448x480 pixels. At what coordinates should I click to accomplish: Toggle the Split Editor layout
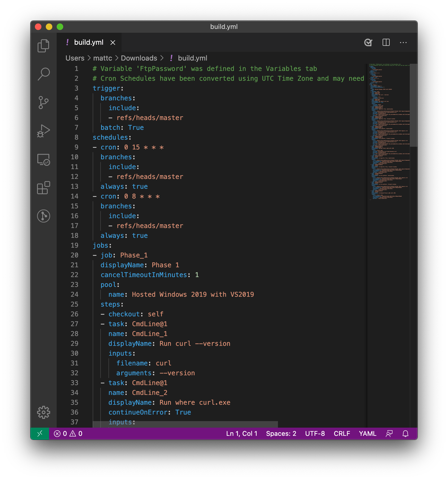click(386, 43)
